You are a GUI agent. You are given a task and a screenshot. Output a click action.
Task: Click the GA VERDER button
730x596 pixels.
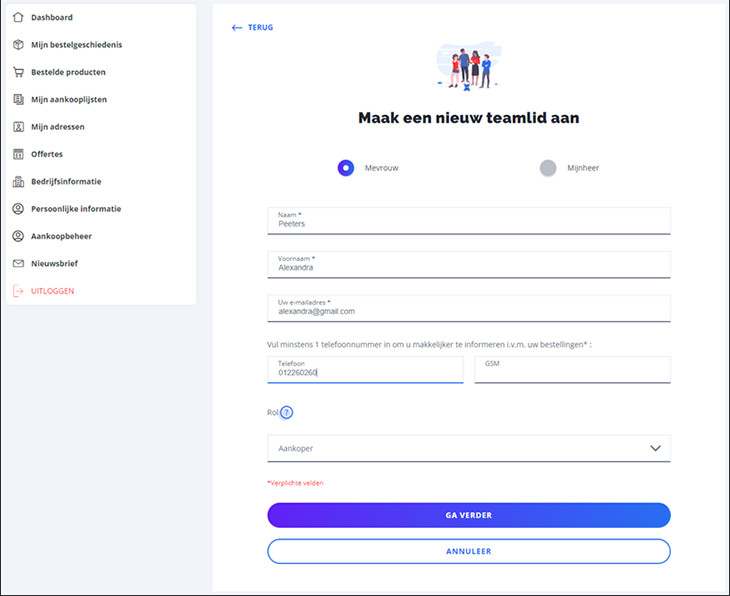(x=469, y=515)
